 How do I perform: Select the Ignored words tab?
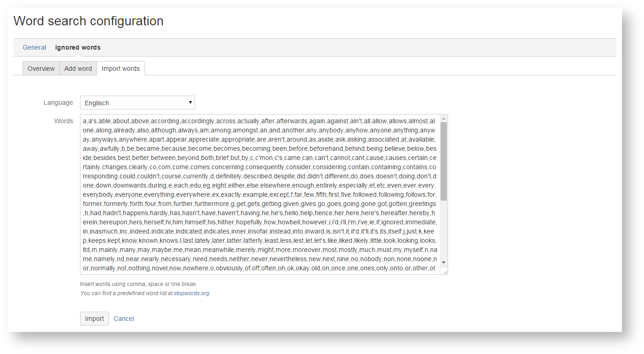pos(78,47)
